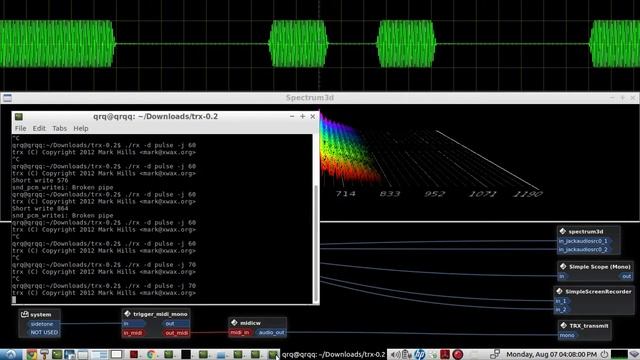Open the Help menu in terminal
This screenshot has width=640, height=360.
pos(81,128)
